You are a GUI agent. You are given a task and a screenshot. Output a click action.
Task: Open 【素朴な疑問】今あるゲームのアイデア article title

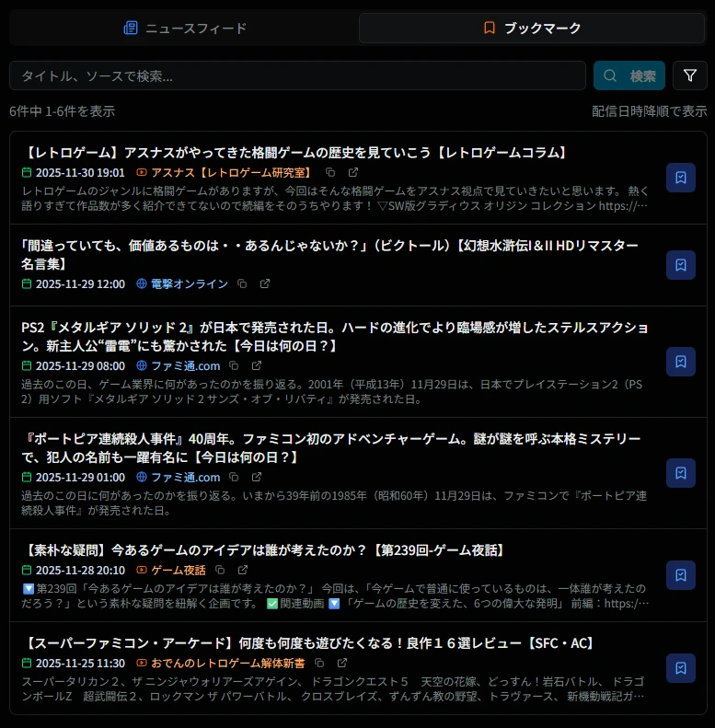pos(264,550)
